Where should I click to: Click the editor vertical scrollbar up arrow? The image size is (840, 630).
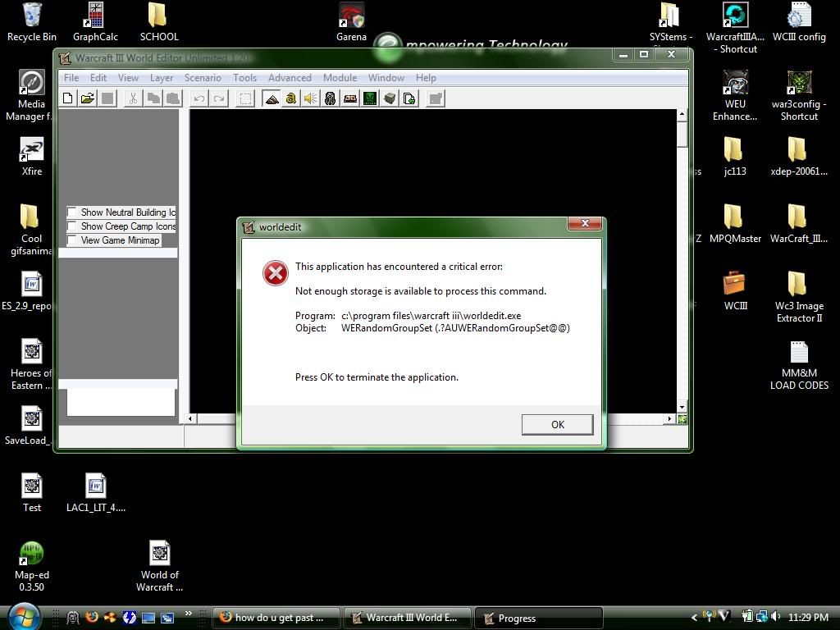click(x=682, y=114)
